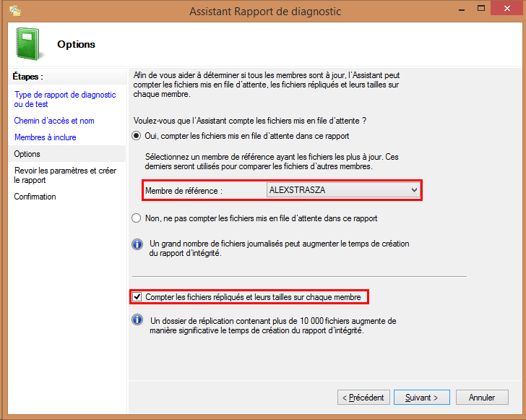Viewport: 526px width, 420px height.
Task: Select 'Revoir les paramètres et créer le rapport'
Action: tap(65, 175)
